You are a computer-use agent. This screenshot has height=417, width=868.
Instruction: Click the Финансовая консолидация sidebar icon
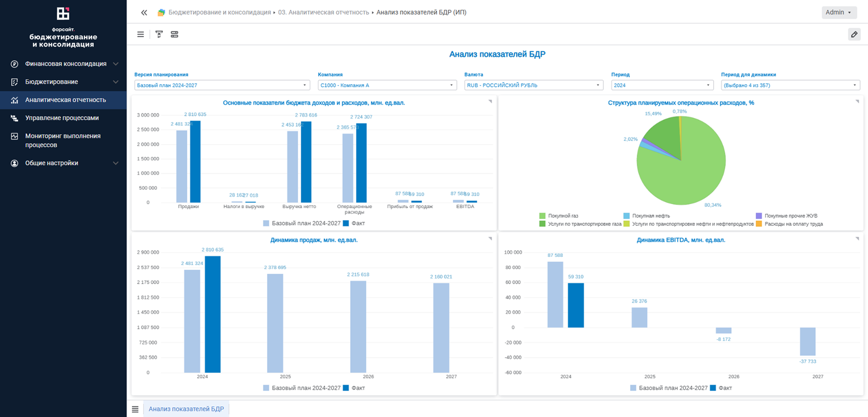(x=15, y=64)
